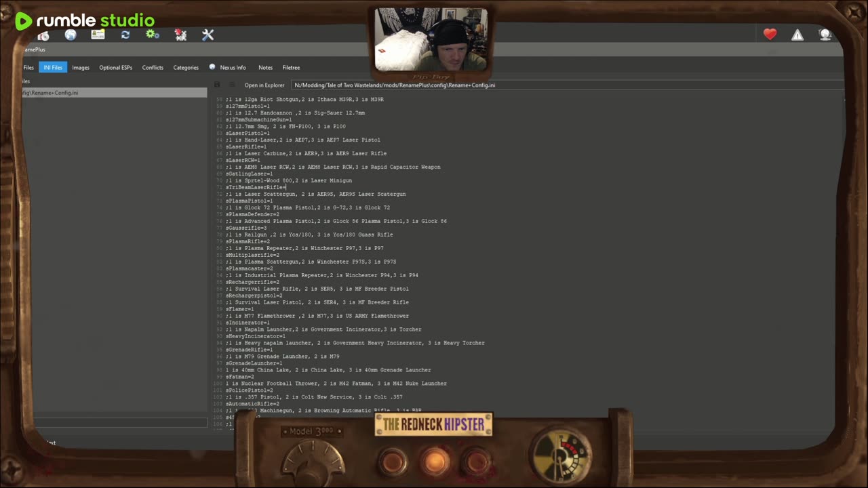Click the comment mentioning 'Government Heavy Incinerator'

(355, 344)
